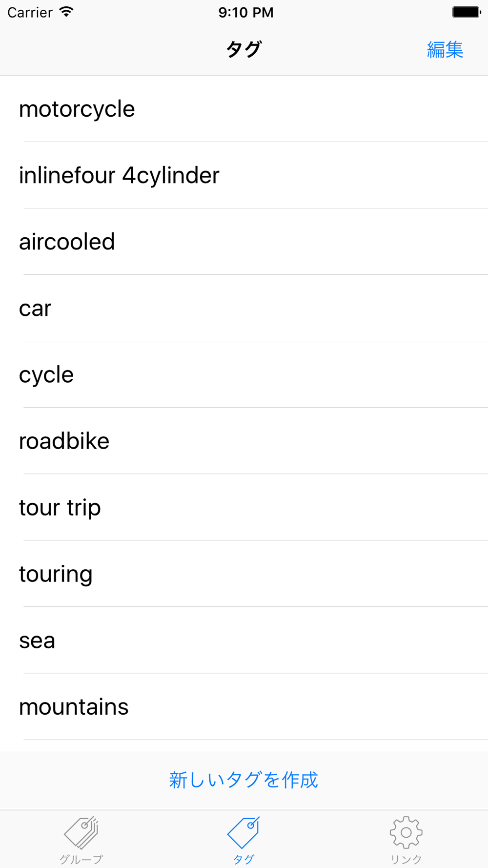Tap the Wi-Fi status icon
The width and height of the screenshot is (488, 868).
(66, 12)
